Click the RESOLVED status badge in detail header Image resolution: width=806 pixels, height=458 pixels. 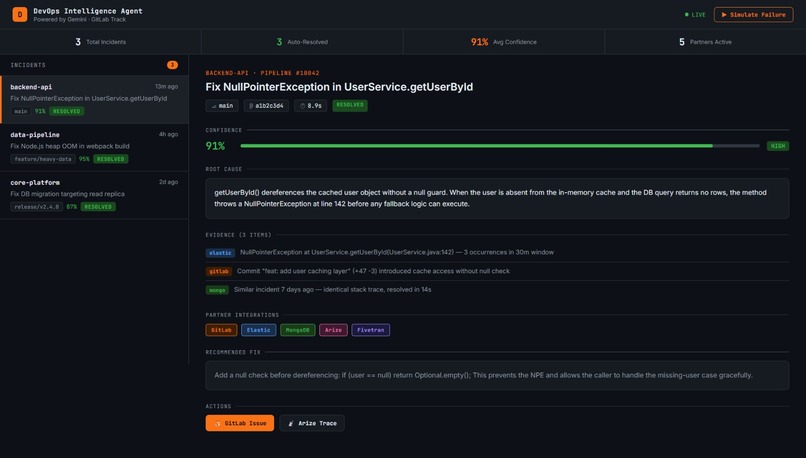pyautogui.click(x=350, y=105)
